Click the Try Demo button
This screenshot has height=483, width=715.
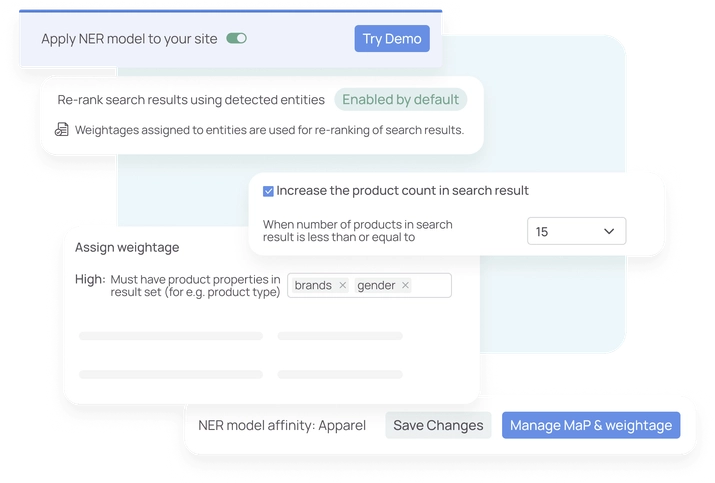[x=392, y=39]
